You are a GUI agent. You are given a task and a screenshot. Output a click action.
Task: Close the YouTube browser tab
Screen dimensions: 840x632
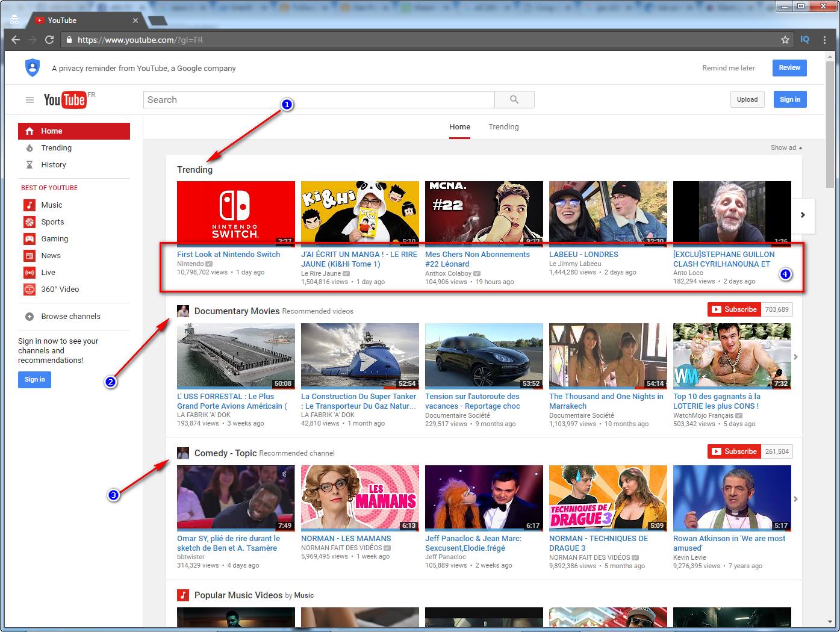pyautogui.click(x=135, y=20)
